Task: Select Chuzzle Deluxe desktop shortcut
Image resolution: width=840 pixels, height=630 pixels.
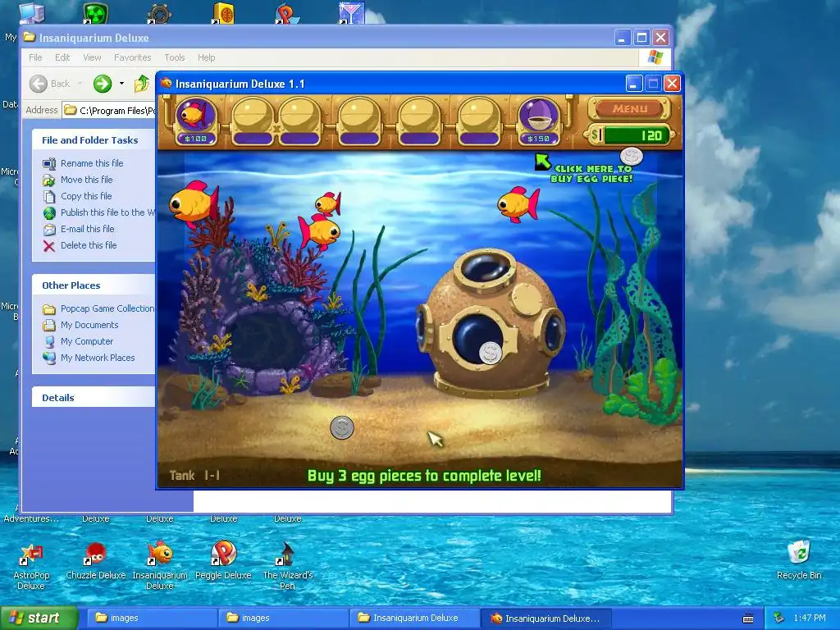Action: click(x=95, y=561)
